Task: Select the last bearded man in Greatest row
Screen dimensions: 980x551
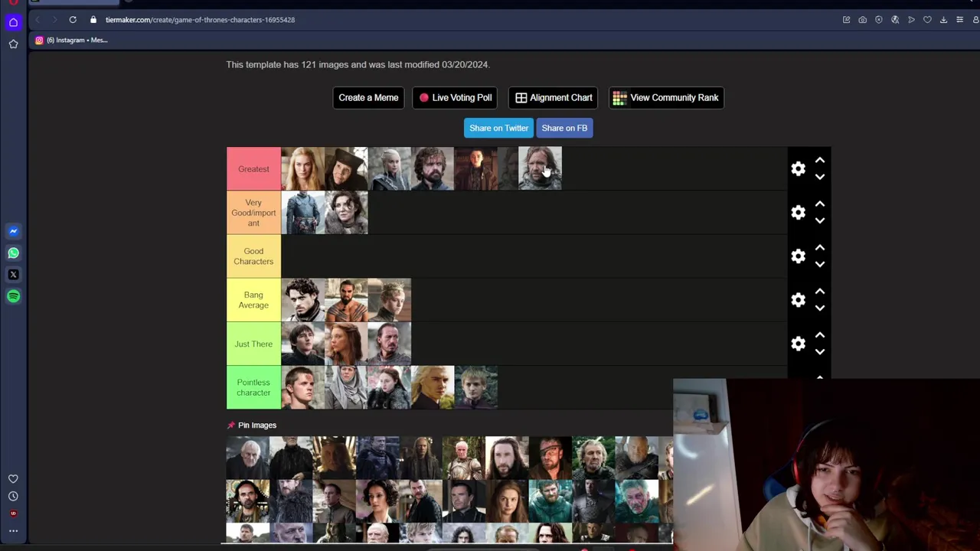Action: click(x=540, y=168)
